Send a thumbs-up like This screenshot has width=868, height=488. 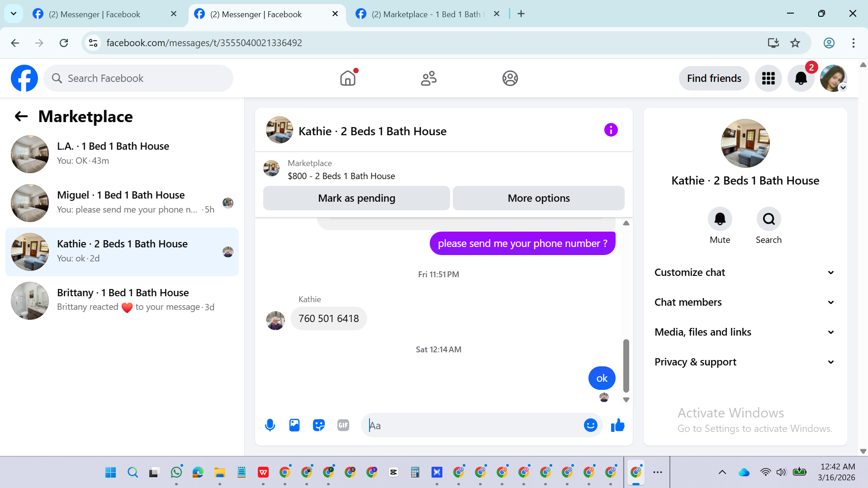(x=617, y=425)
